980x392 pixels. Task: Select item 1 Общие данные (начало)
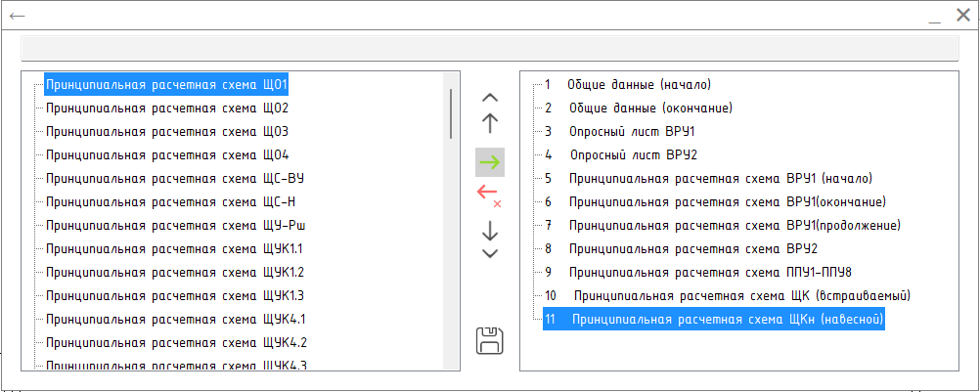click(x=628, y=84)
